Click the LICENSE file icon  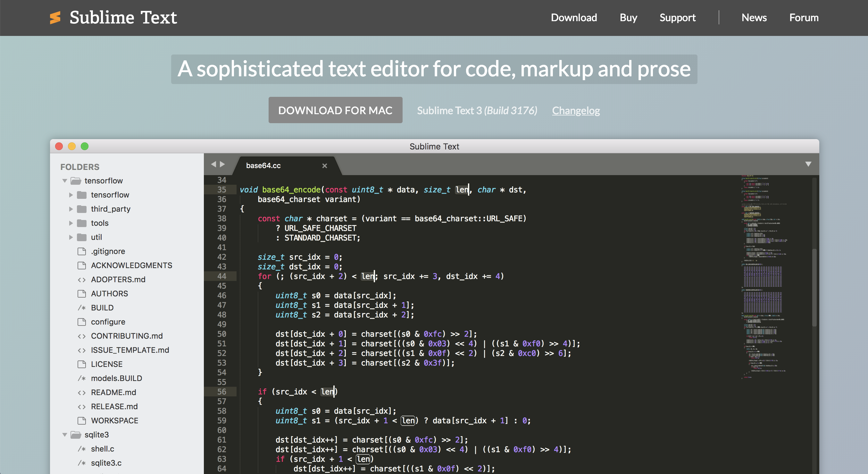81,364
